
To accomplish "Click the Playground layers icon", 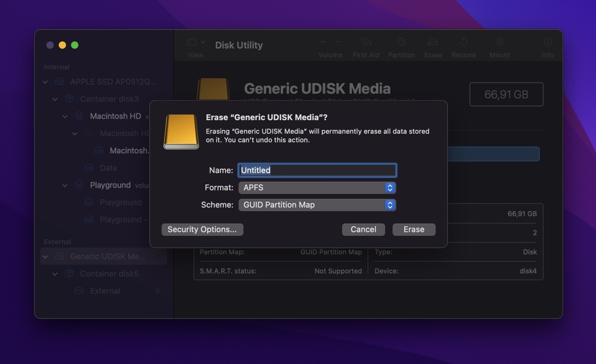I will [x=79, y=185].
